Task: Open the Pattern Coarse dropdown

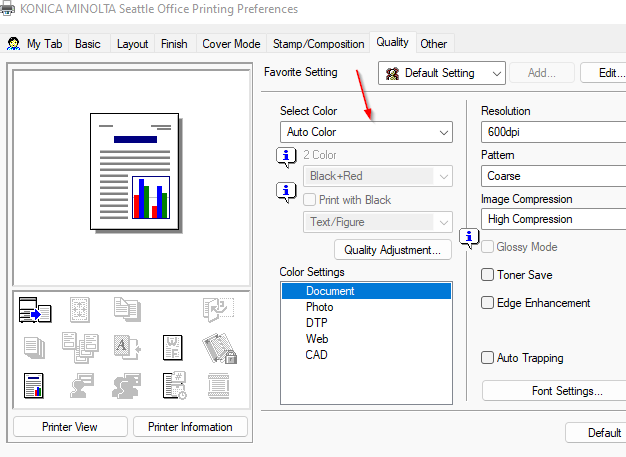Action: (x=553, y=176)
